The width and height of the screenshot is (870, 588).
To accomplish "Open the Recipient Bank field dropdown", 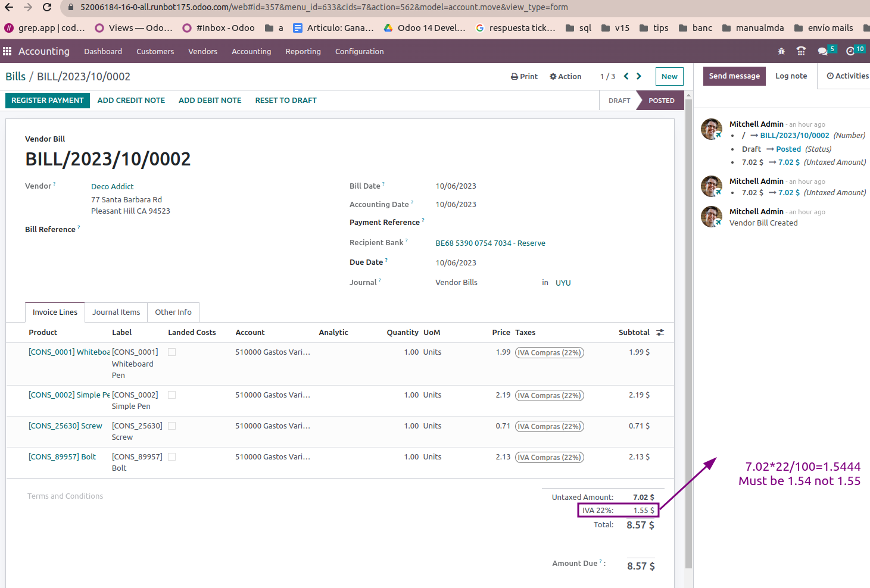I will click(490, 243).
